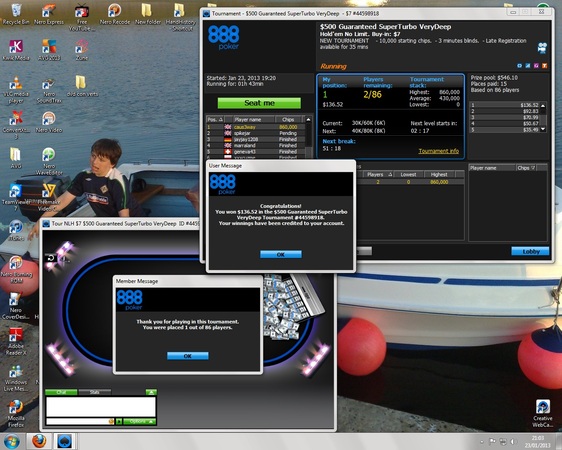
Task: Click the taskbar clock showing 21:03
Action: pyautogui.click(x=538, y=441)
